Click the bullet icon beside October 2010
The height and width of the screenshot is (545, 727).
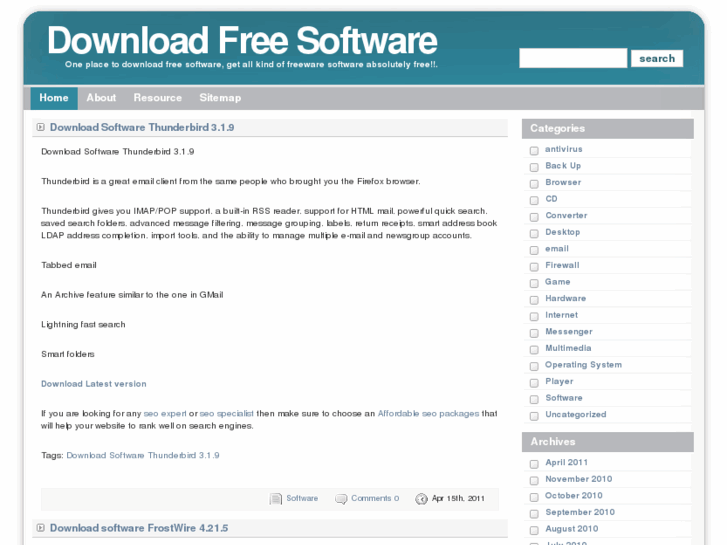tap(534, 497)
